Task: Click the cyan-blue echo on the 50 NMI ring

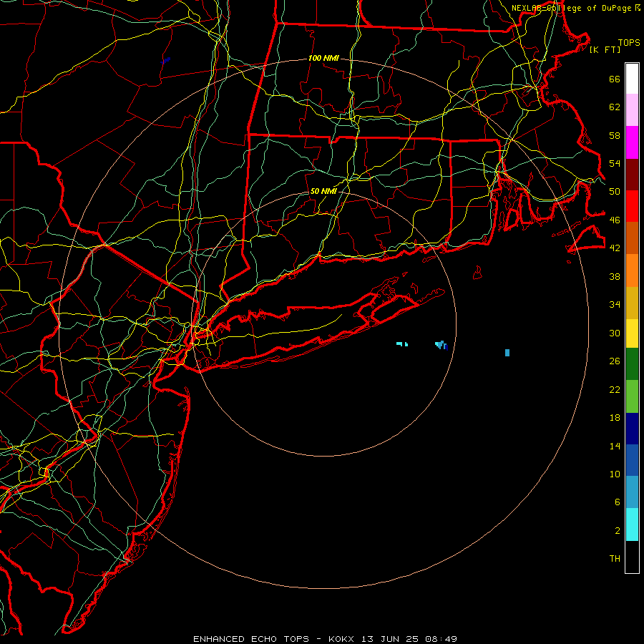Action: point(441,345)
